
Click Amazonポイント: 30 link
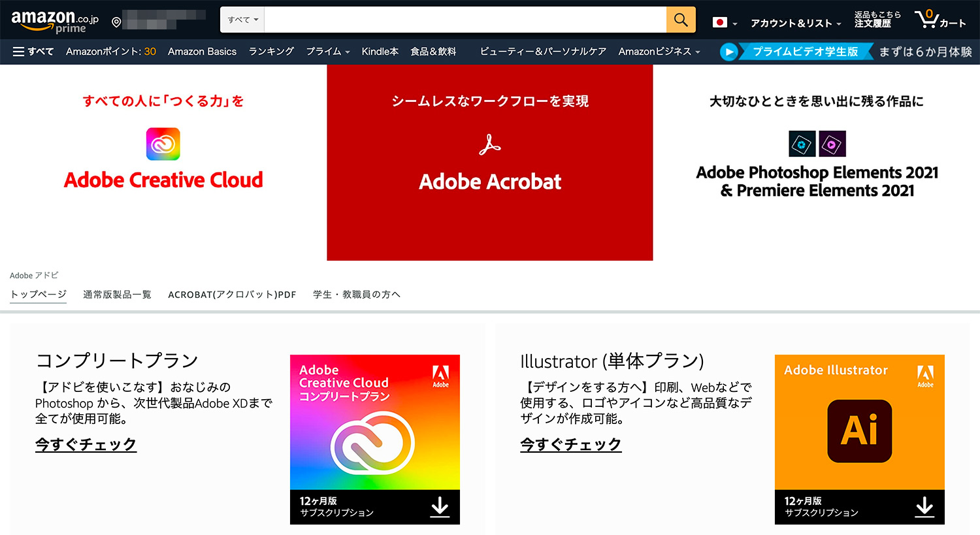110,51
